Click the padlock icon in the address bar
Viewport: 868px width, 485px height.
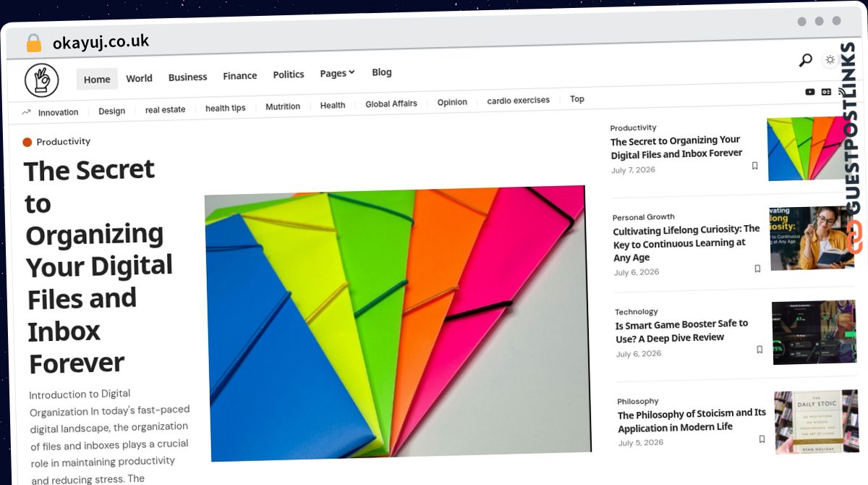pos(33,43)
